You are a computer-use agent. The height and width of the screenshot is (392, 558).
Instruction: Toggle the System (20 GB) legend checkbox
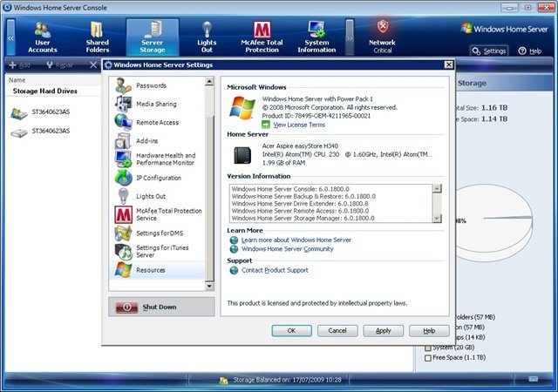tap(428, 348)
